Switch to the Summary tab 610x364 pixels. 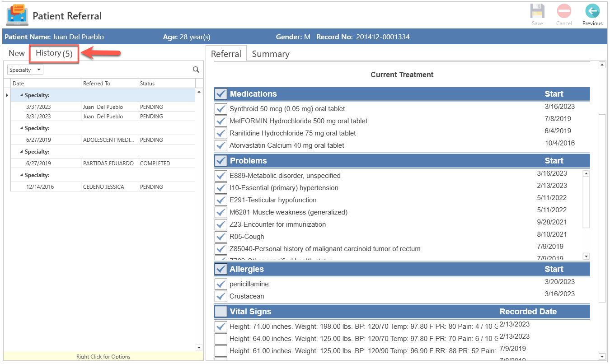pos(271,54)
